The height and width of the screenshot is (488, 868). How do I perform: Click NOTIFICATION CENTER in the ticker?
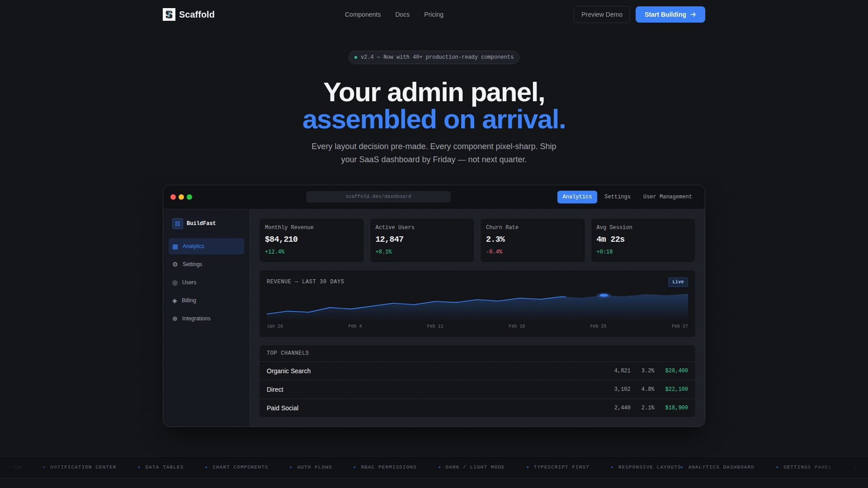[x=83, y=467]
